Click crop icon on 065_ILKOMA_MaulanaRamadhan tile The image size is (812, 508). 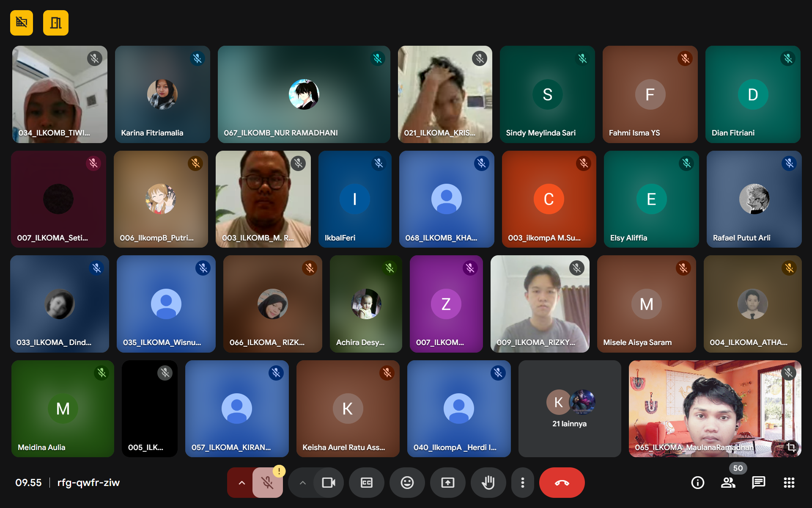790,447
